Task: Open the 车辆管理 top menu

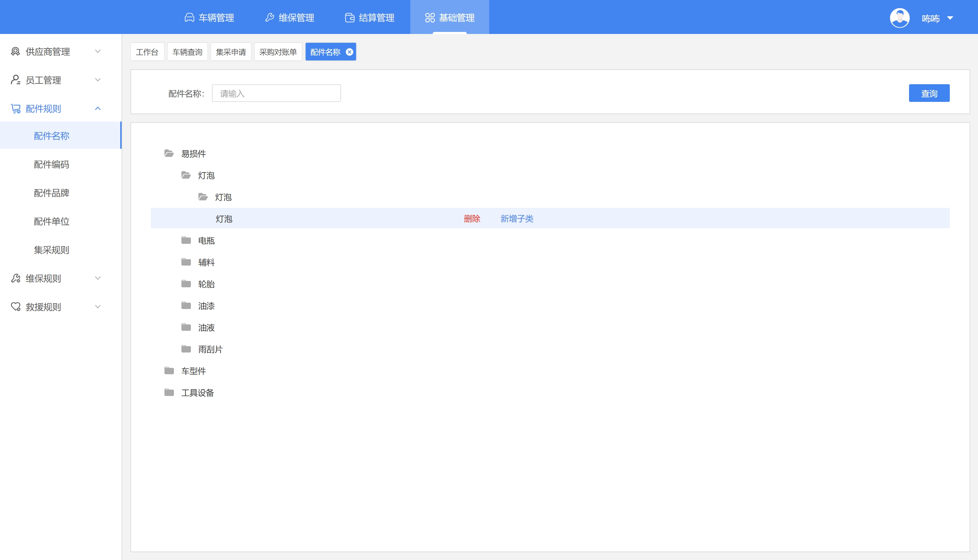Action: click(x=209, y=18)
